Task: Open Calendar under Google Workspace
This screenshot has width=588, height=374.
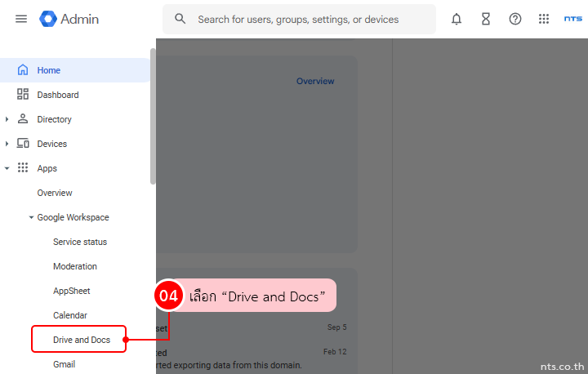Action: 69,315
